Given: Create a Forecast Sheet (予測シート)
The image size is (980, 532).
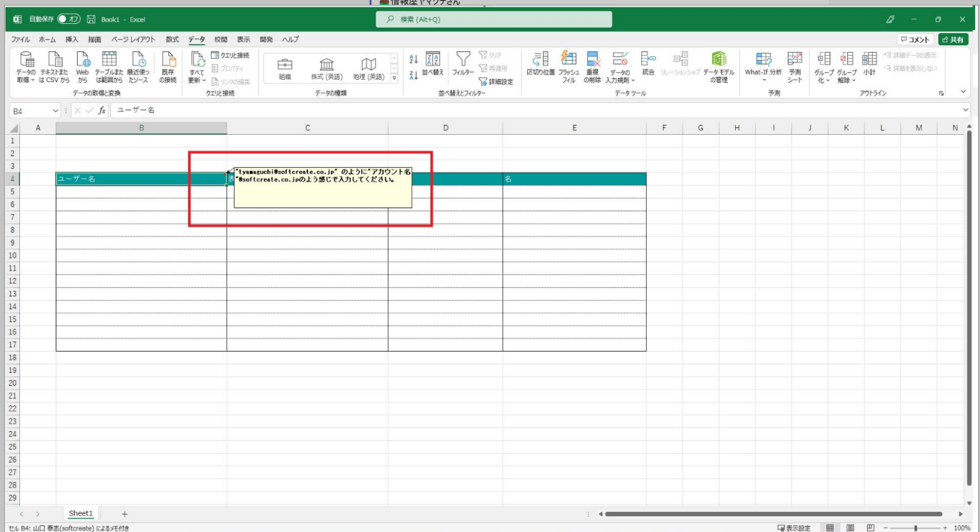Looking at the screenshot, I should (795, 67).
